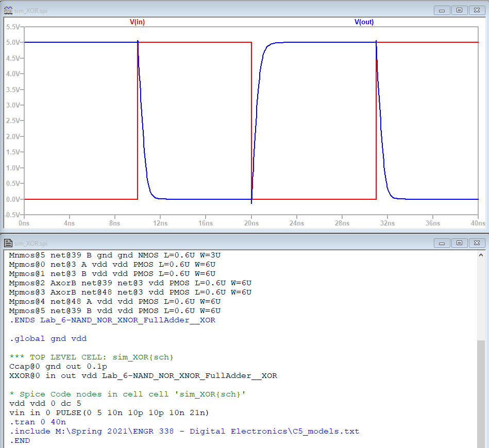The height and width of the screenshot is (448, 489).
Task: Close the waveform plot window
Action: (477, 10)
